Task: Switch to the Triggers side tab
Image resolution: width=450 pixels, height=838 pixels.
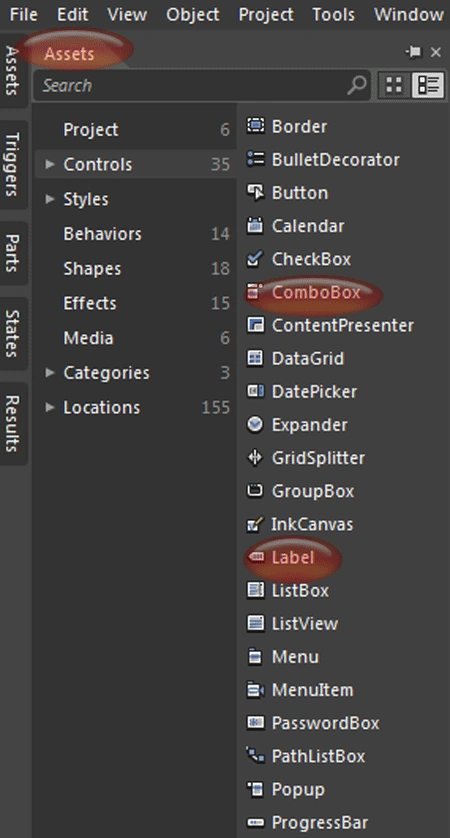Action: pos(12,165)
